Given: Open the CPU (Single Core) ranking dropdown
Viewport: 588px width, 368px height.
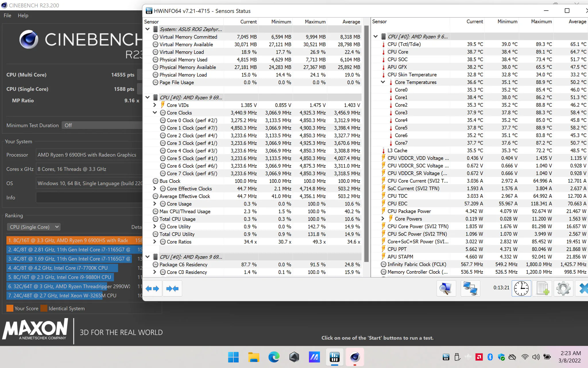Looking at the screenshot, I should (x=34, y=227).
